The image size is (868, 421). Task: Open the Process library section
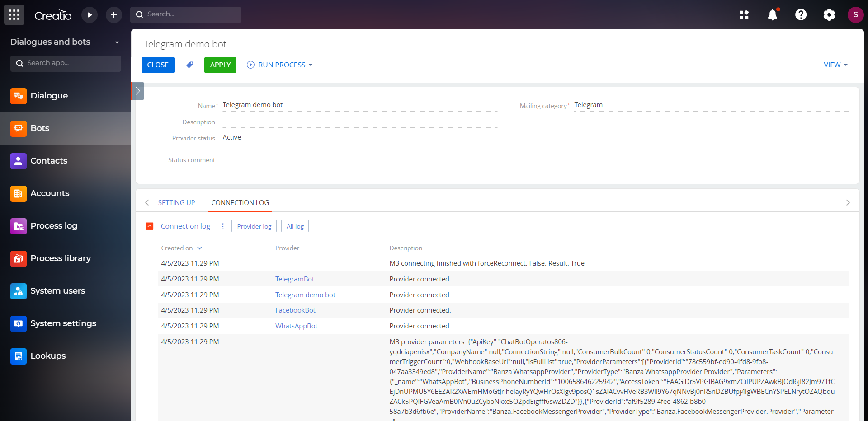[x=60, y=258]
